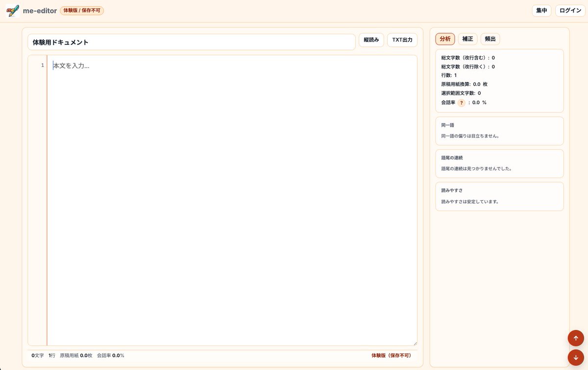Click the 行数: 1 statistic

pyautogui.click(x=449, y=75)
